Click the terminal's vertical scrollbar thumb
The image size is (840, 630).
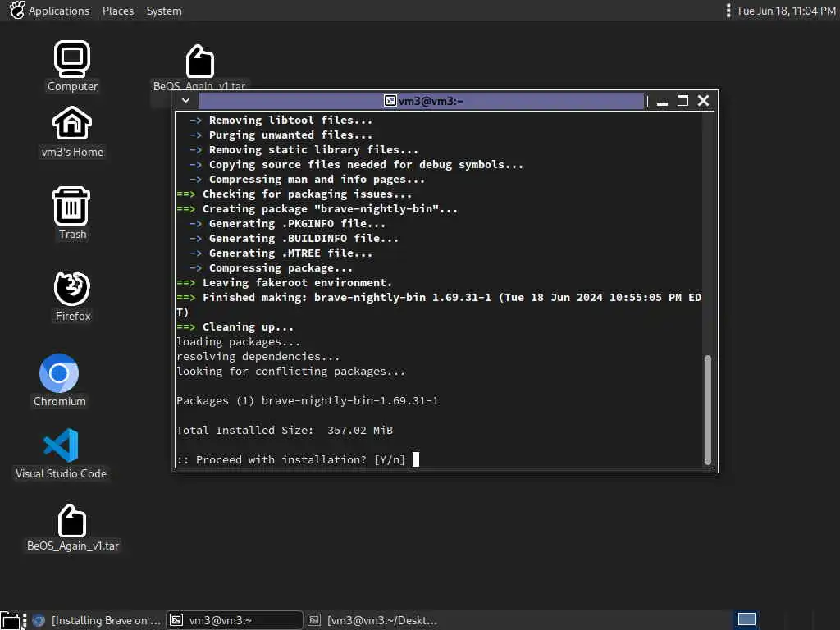pos(708,410)
